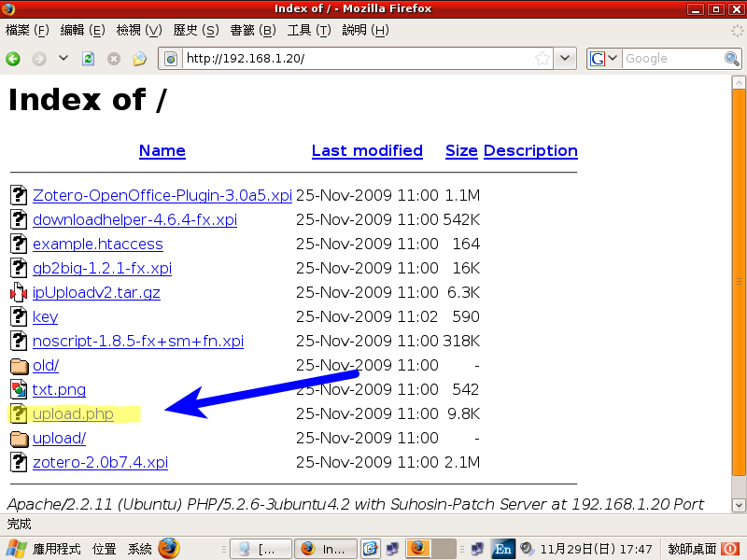Reload the page with the refresh icon
The image size is (747, 560).
[89, 59]
